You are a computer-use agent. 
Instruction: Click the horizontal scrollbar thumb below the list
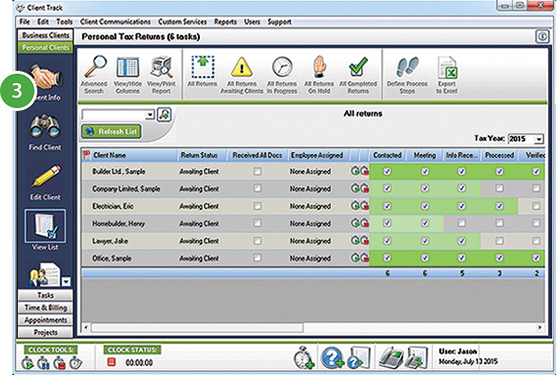click(x=198, y=327)
